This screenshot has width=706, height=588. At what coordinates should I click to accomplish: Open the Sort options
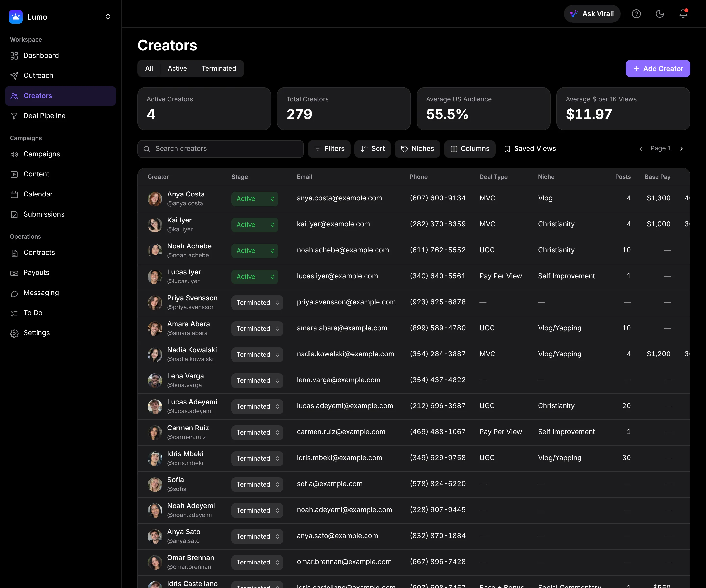click(373, 149)
